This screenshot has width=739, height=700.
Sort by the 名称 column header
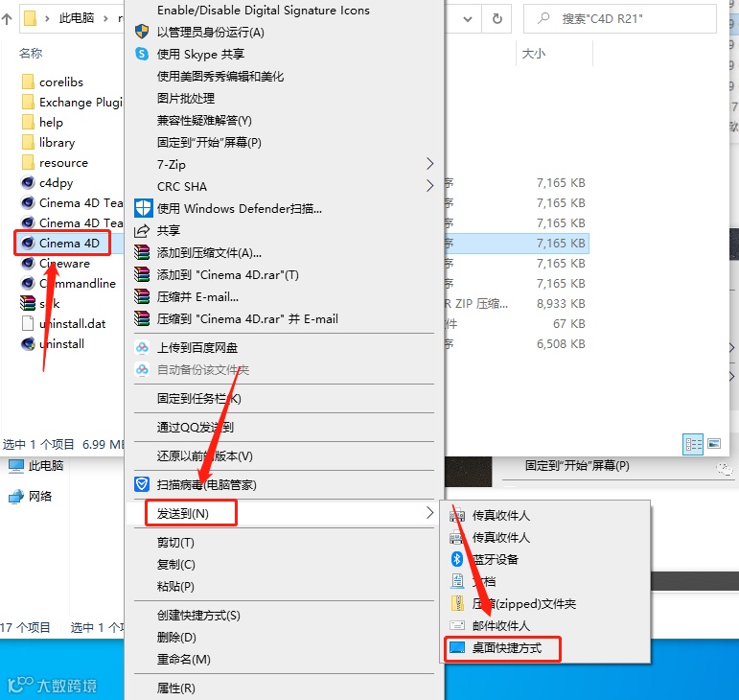[x=31, y=54]
